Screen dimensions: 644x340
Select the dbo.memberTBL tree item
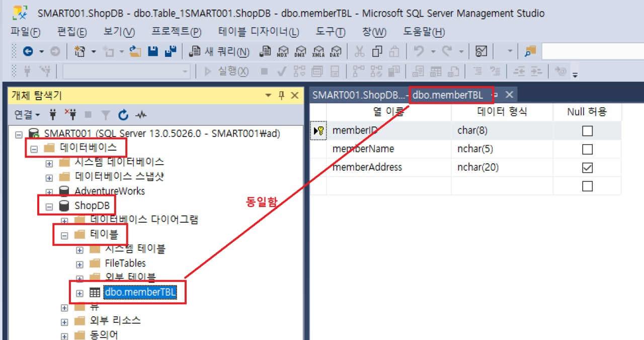140,293
